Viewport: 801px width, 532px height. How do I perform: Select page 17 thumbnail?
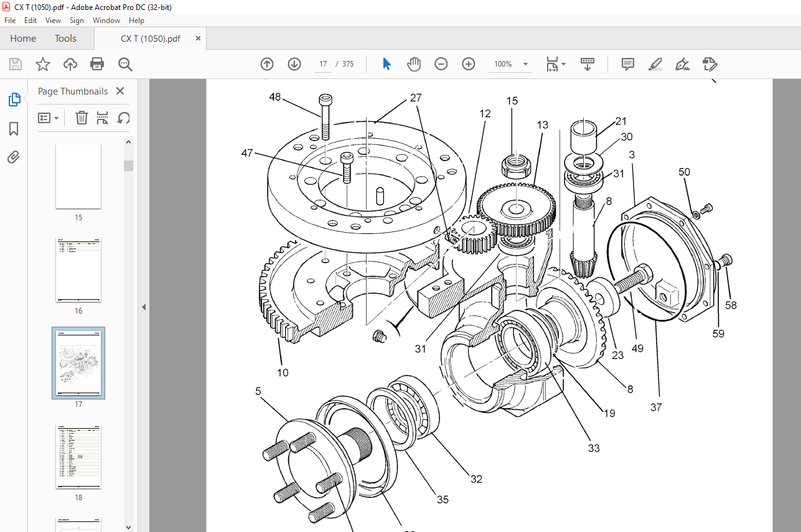(x=78, y=363)
